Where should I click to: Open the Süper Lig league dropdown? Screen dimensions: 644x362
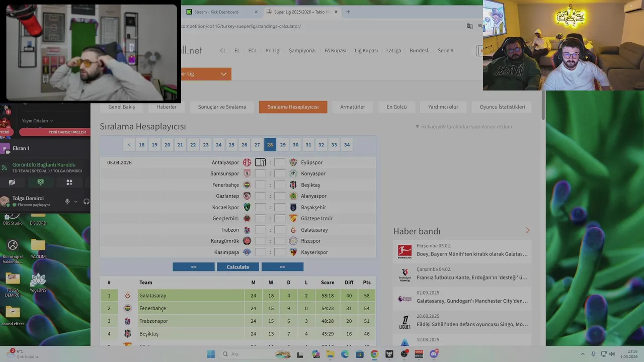[206, 74]
